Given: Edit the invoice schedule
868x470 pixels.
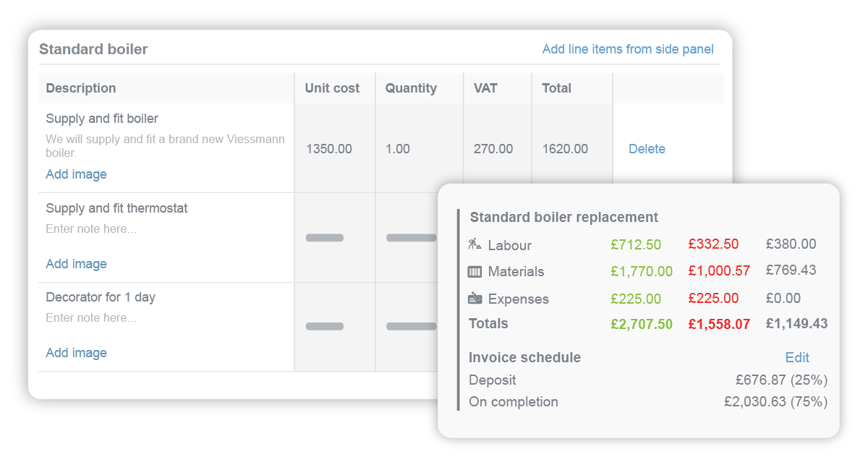Looking at the screenshot, I should click(x=796, y=357).
